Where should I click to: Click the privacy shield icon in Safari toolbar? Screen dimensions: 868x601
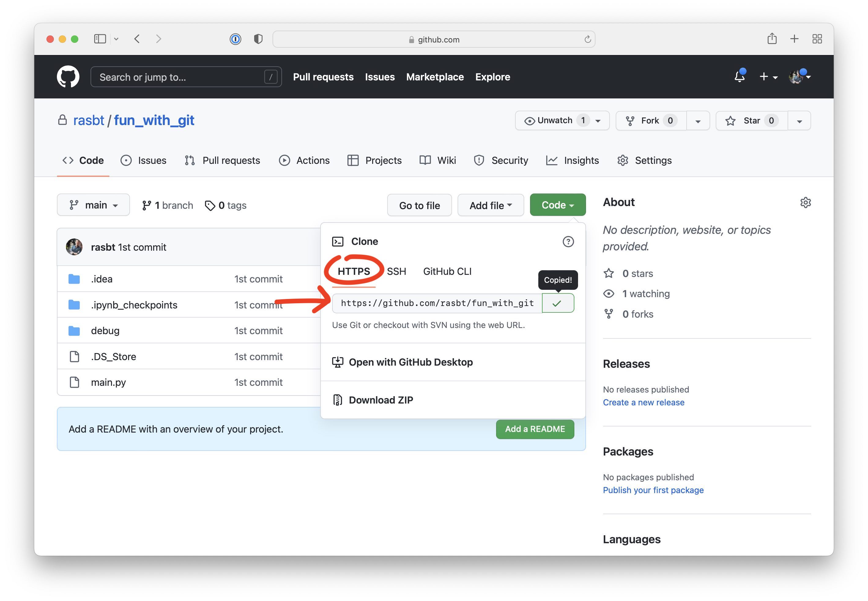point(258,39)
